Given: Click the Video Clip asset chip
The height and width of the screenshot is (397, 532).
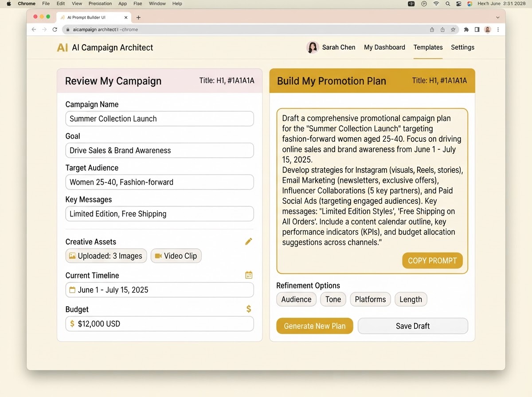Looking at the screenshot, I should (x=176, y=256).
